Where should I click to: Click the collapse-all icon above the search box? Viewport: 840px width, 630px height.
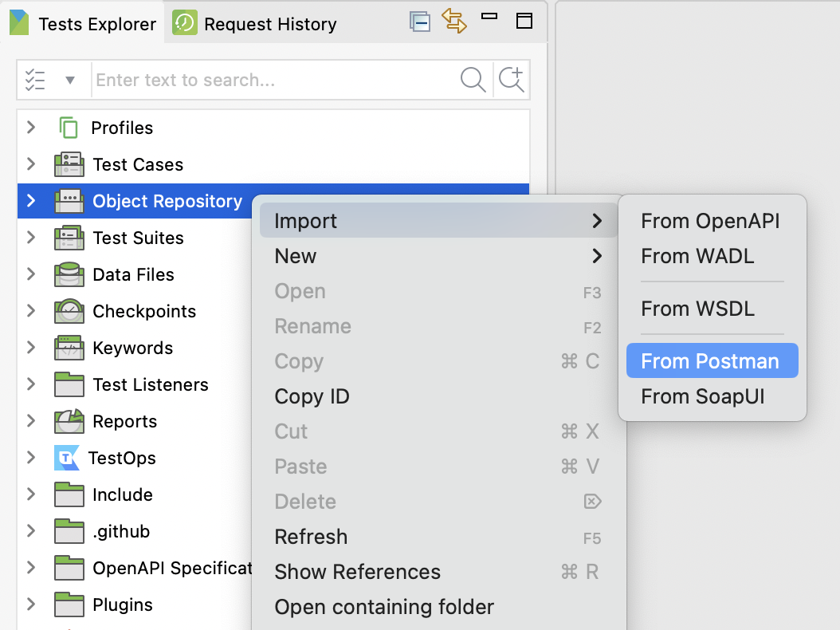tap(419, 21)
